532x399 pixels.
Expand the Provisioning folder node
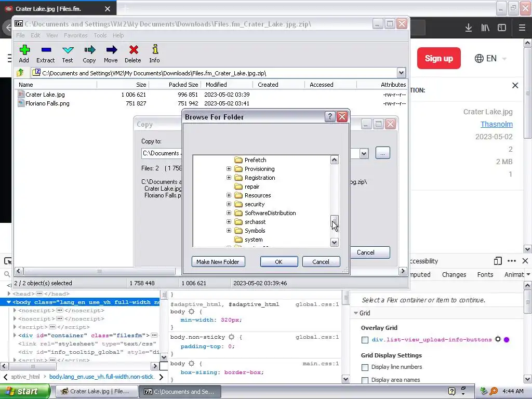[x=229, y=169]
